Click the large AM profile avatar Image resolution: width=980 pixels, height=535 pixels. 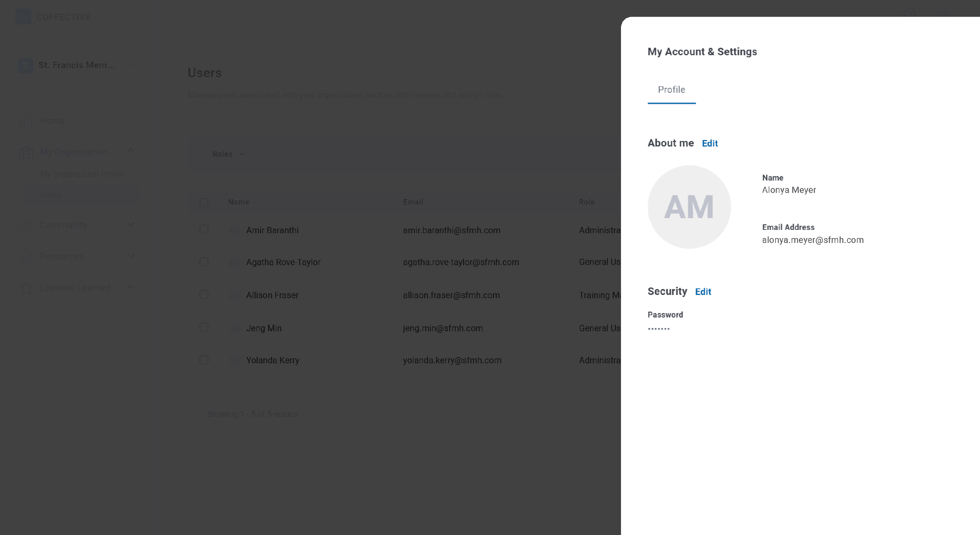point(689,207)
